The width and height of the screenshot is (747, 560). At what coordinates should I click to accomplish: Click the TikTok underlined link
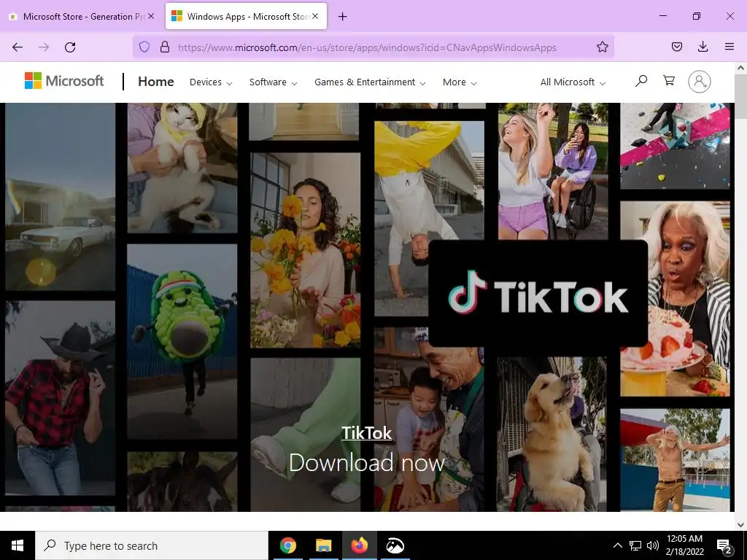tap(366, 432)
